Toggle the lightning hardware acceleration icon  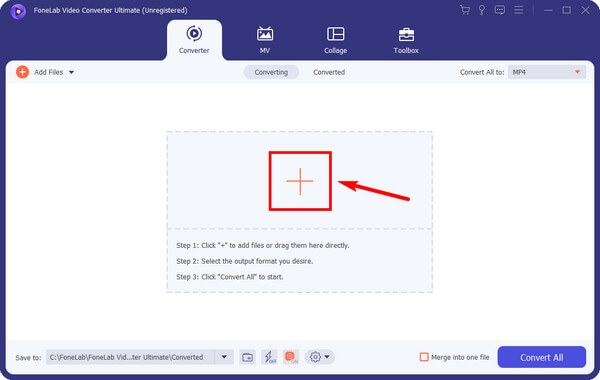pos(269,357)
